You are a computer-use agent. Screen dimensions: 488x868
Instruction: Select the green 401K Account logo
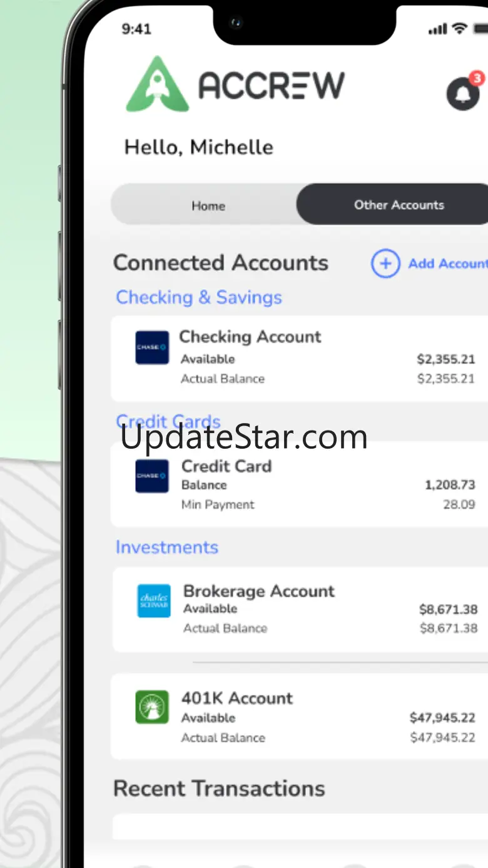[152, 707]
